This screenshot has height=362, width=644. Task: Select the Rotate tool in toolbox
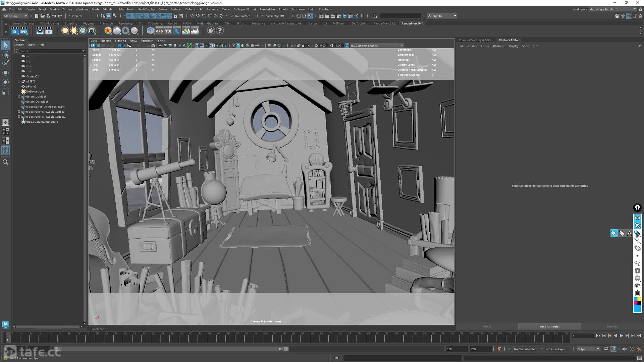coord(5,82)
